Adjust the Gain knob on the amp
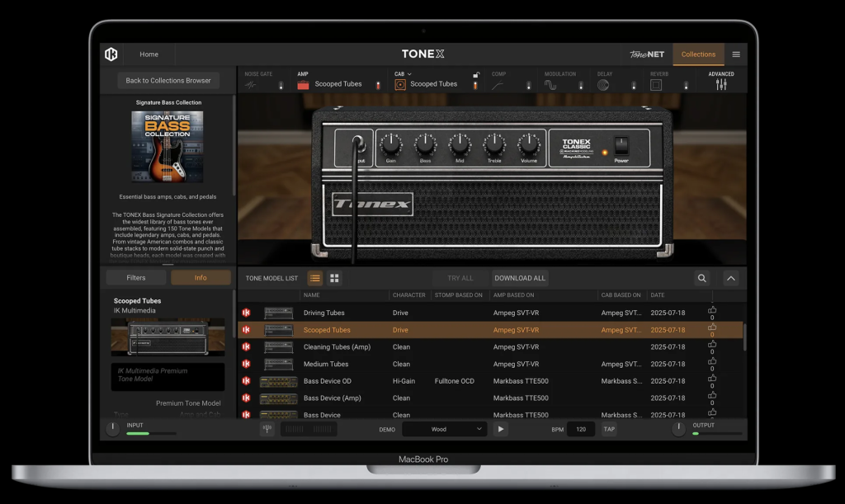This screenshot has width=845, height=504. (x=390, y=144)
